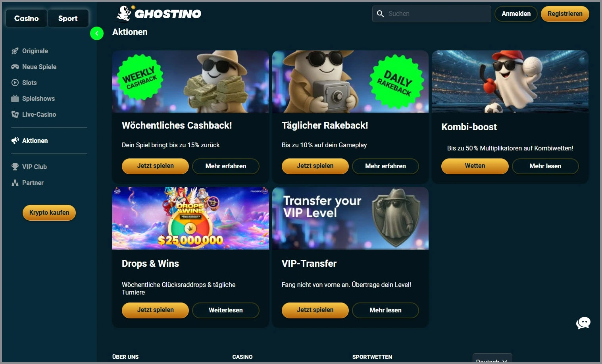Open Partner affiliate icon
This screenshot has width=602, height=364.
pyautogui.click(x=15, y=183)
